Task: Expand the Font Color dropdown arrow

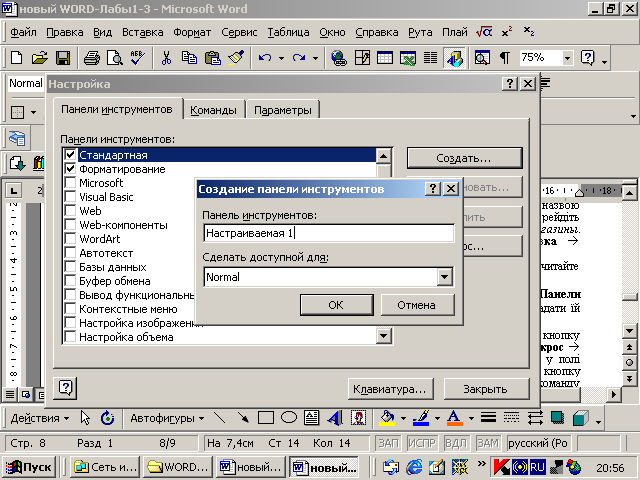Action: pos(471,418)
